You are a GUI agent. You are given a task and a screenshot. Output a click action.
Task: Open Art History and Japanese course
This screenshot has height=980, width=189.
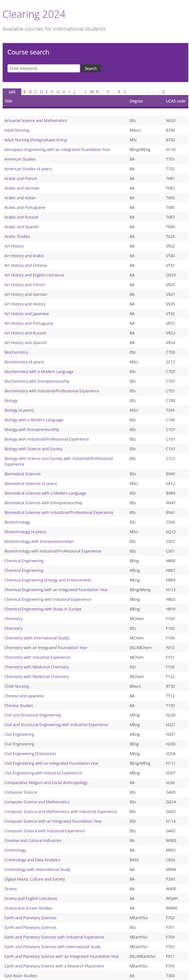coord(27,314)
